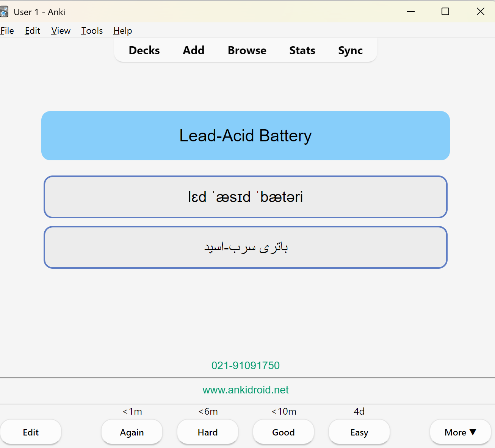Rate the card Again
This screenshot has height=448, width=495.
tap(132, 432)
